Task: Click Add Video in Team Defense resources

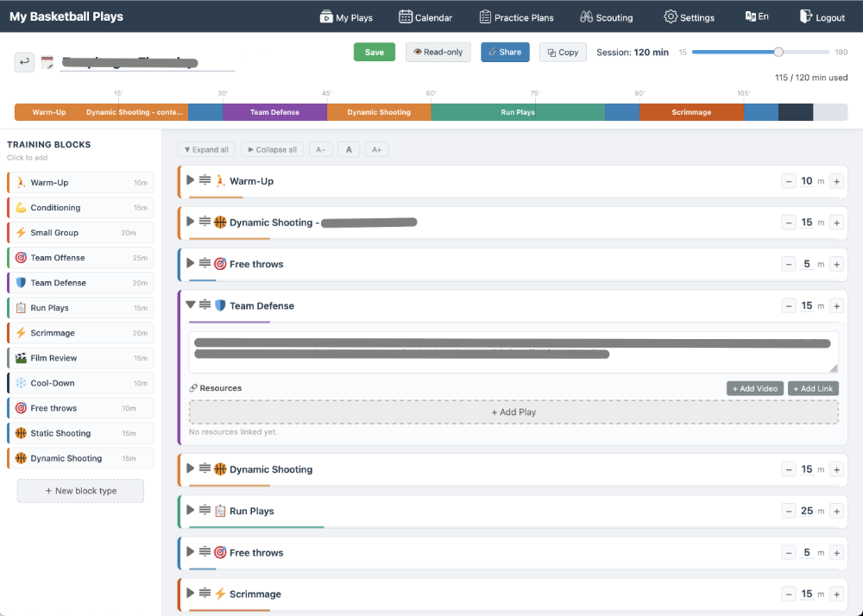Action: [754, 388]
